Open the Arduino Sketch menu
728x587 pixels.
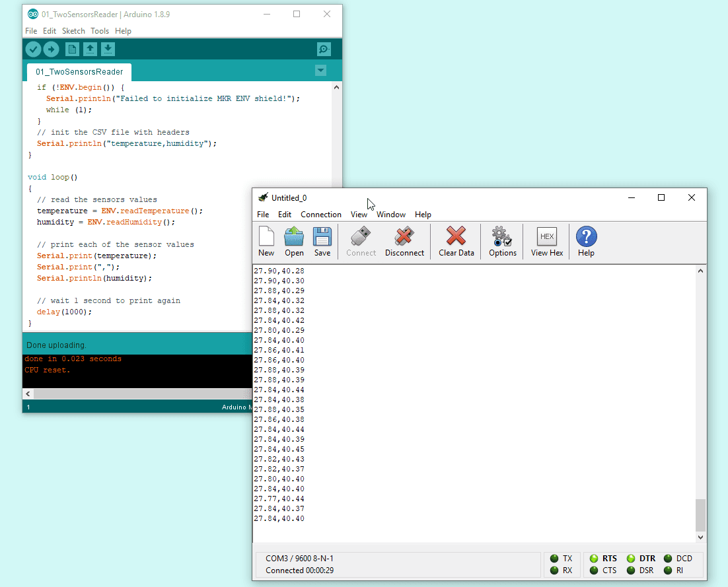click(73, 31)
